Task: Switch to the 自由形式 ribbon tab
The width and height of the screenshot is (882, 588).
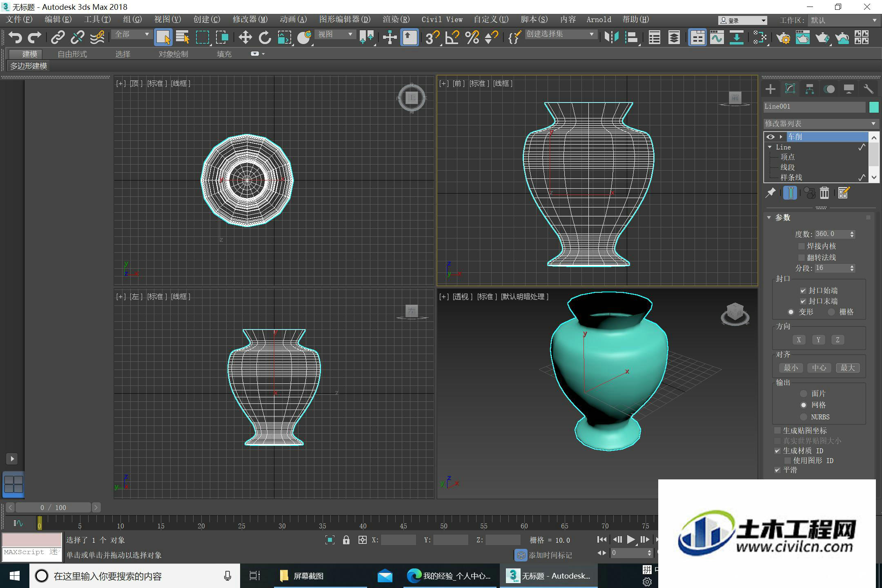Action: (72, 54)
